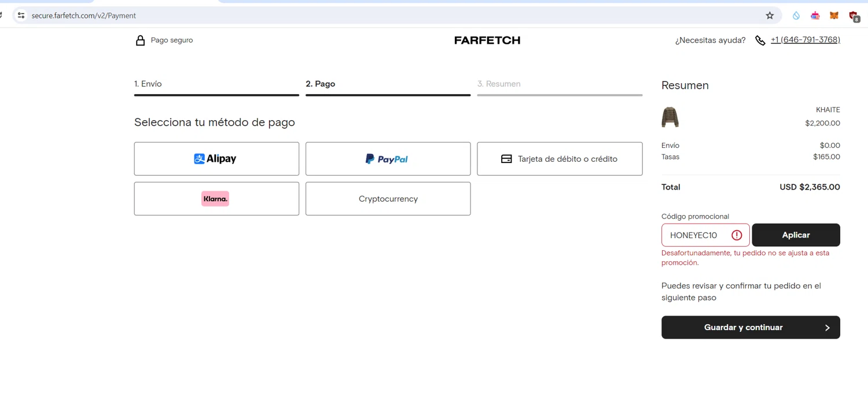Click the Selecciona tu método de pago heading
The image size is (868, 415).
[x=215, y=123]
